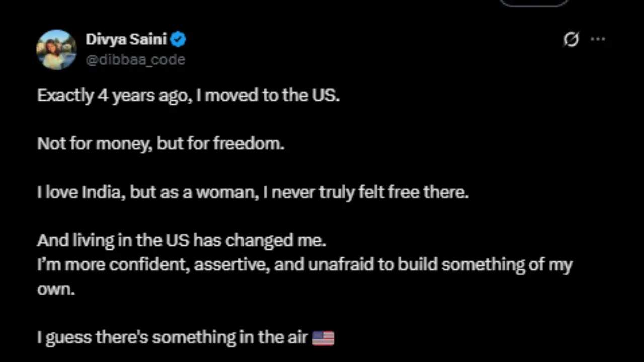This screenshot has height=362, width=644.
Task: Click the blue verified badge
Action: (x=178, y=39)
